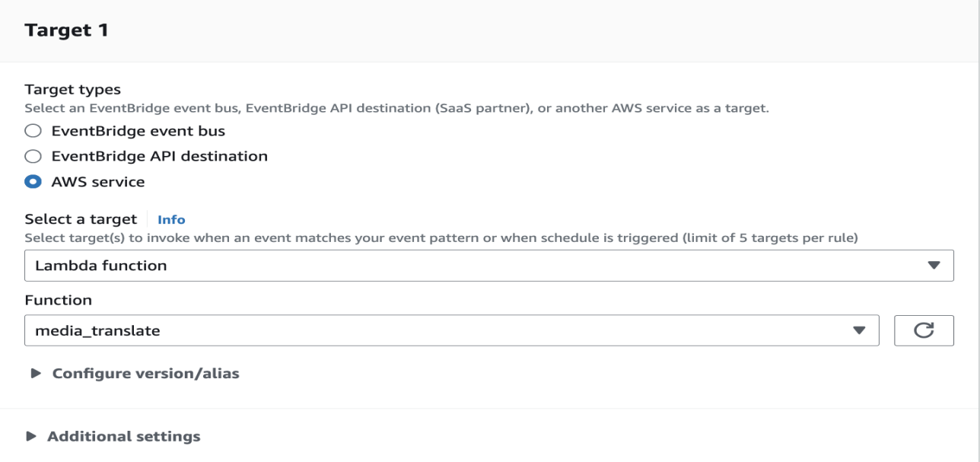This screenshot has width=980, height=462.
Task: Select the EventBridge event bus radio button
Action: [x=33, y=131]
